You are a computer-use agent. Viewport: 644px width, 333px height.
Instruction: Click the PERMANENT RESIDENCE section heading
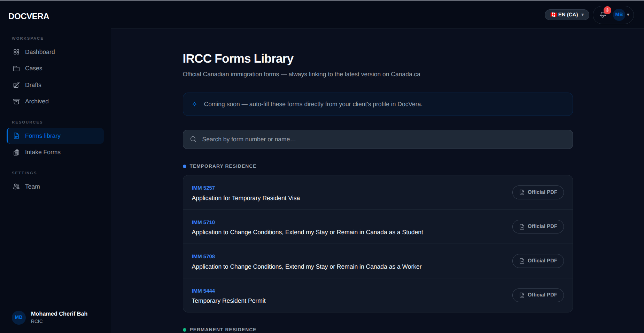tap(223, 330)
